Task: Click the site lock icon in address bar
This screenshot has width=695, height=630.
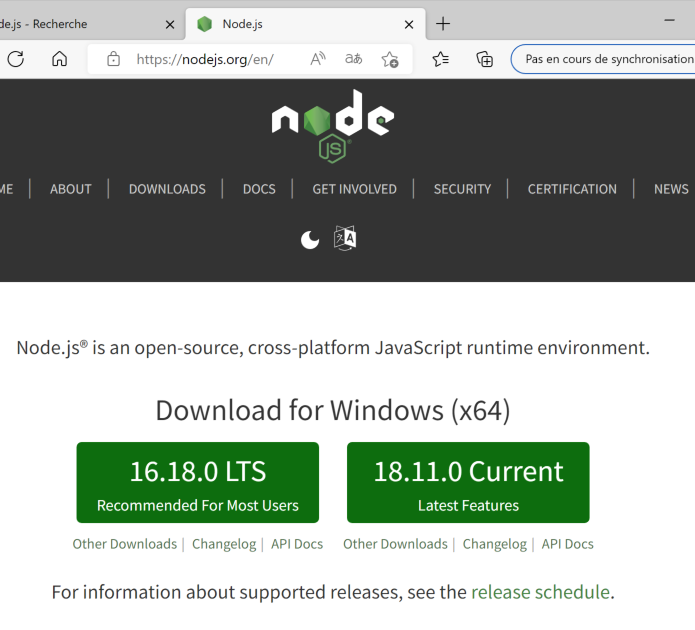Action: click(x=113, y=59)
